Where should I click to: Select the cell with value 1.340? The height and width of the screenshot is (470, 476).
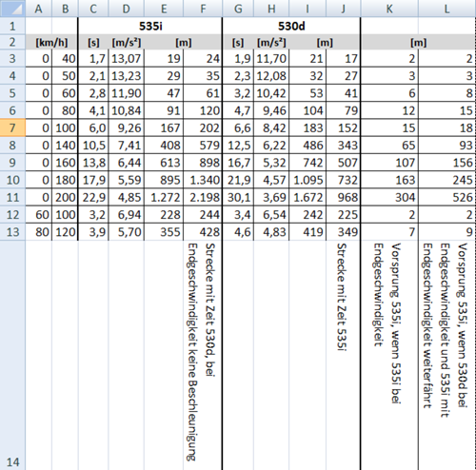coord(203,180)
